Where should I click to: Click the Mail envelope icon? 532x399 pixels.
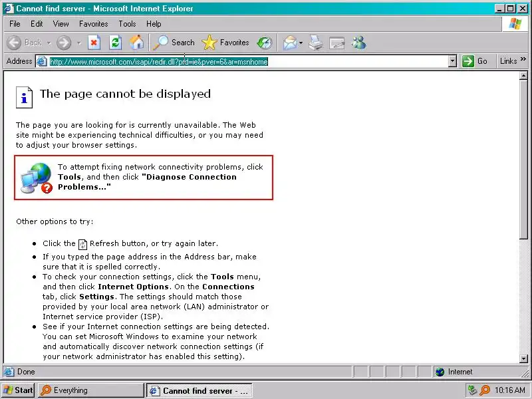click(289, 43)
